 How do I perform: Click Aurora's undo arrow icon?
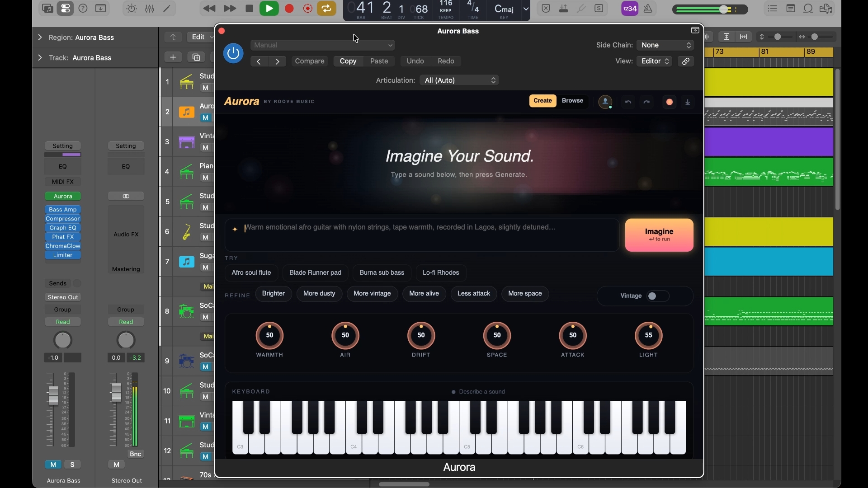[x=628, y=103]
